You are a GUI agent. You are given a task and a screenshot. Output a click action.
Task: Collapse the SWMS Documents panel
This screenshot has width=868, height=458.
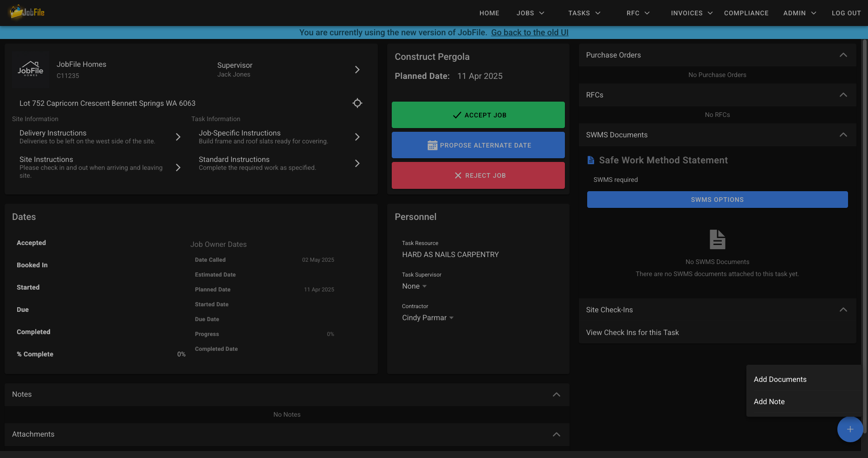[x=843, y=135]
